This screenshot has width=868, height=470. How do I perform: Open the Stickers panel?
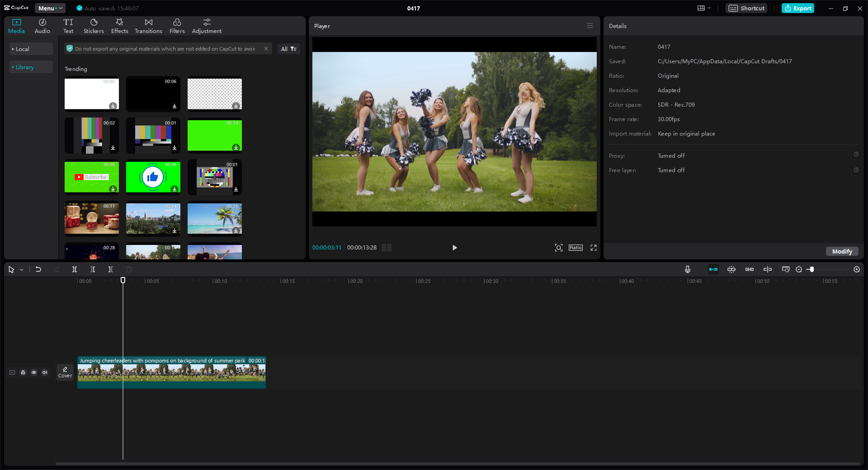[94, 25]
